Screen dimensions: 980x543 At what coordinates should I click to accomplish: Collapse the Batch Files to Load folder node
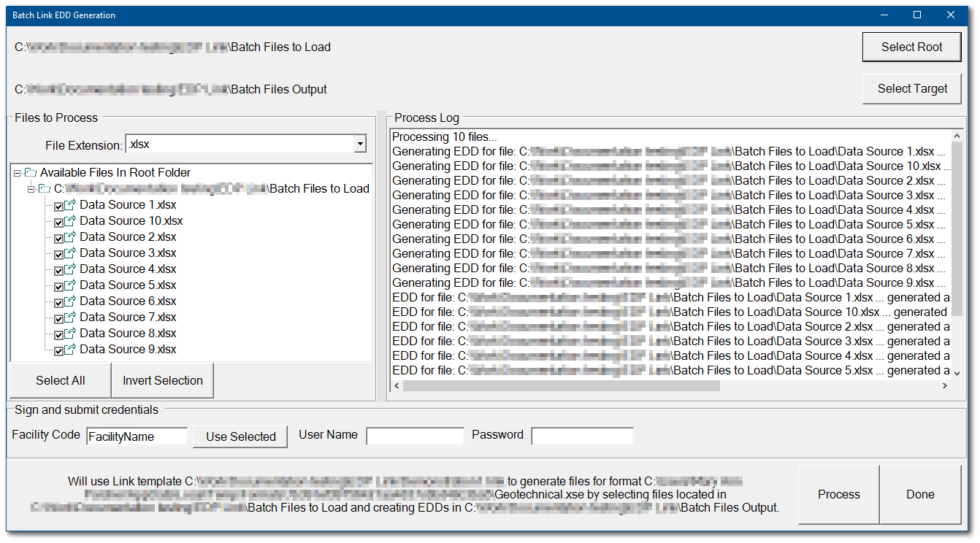coord(31,189)
